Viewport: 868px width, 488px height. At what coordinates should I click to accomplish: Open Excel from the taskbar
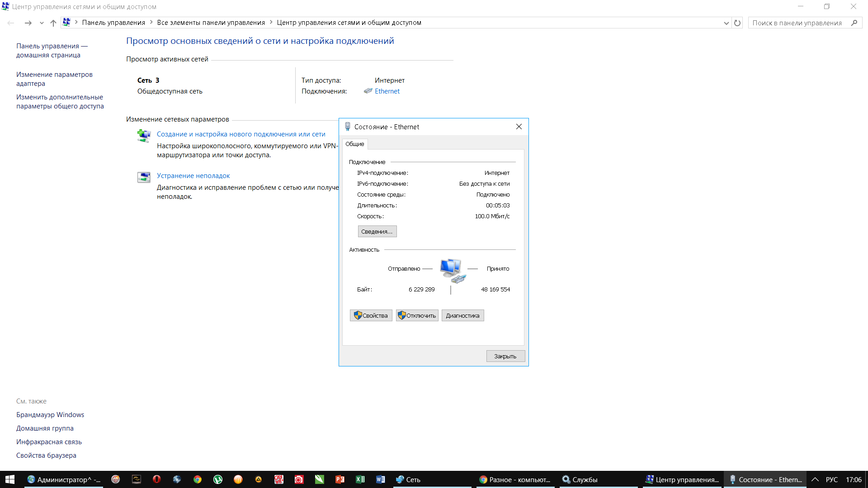coord(360,479)
